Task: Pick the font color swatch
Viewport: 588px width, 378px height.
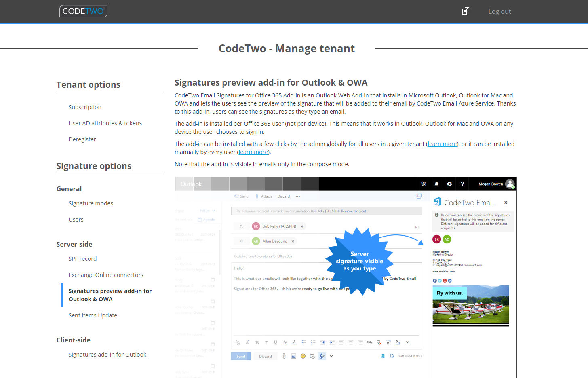Action: [x=294, y=342]
